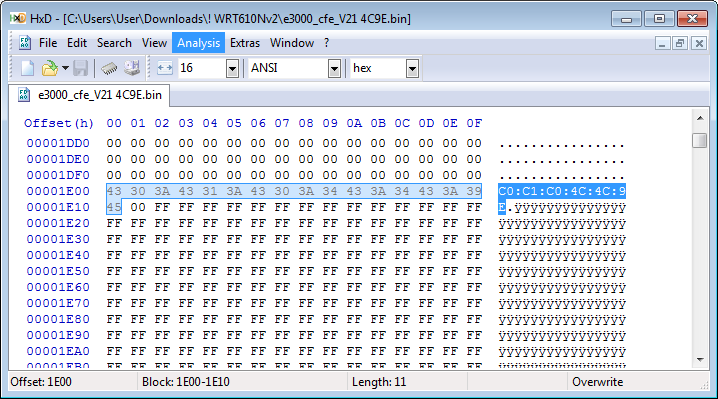Click the Block: 1E00-1E10 status entry
Image resolution: width=718 pixels, height=399 pixels.
coord(185,382)
